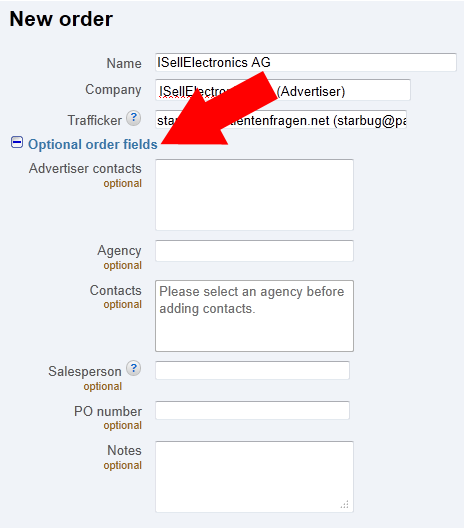The width and height of the screenshot is (464, 528).
Task: Click the Name field label
Action: [x=124, y=63]
